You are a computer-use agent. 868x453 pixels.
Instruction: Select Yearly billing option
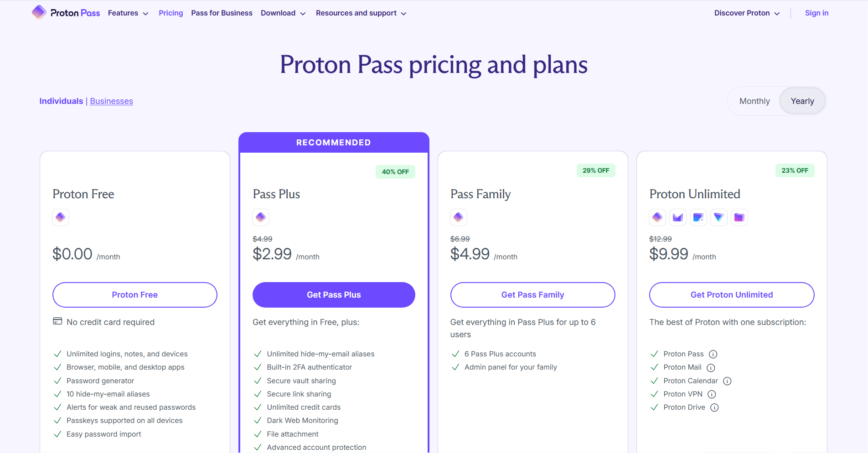(x=802, y=101)
